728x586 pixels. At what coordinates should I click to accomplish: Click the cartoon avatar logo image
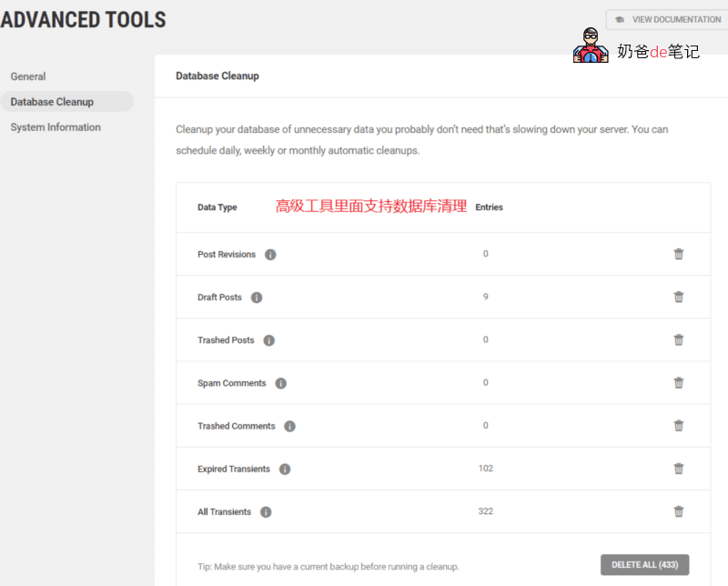[x=591, y=45]
